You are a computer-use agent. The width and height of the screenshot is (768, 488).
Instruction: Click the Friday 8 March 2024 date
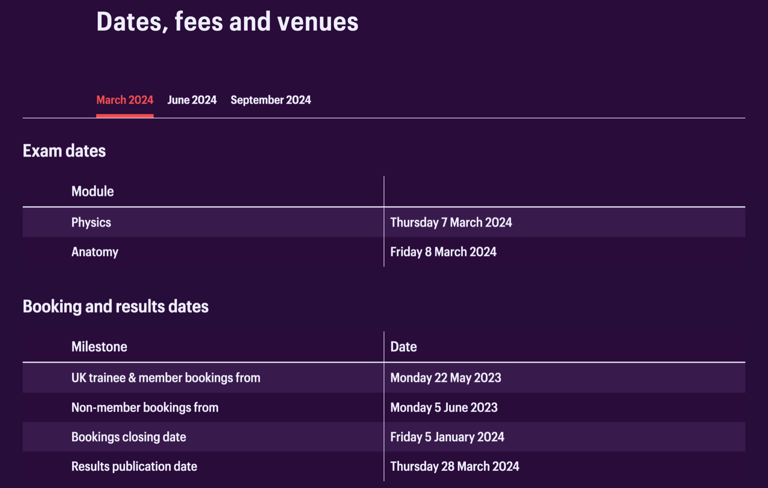pos(443,252)
